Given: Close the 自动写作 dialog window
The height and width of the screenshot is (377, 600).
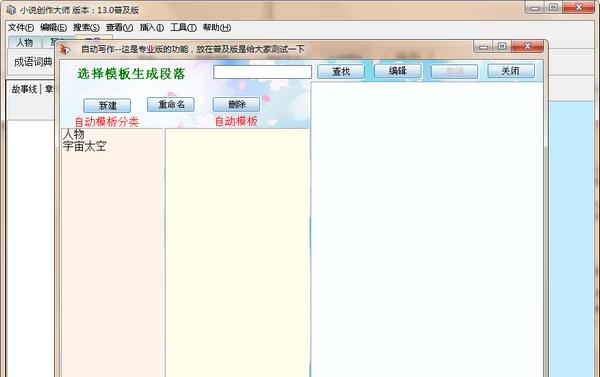Looking at the screenshot, I should pos(527,46).
